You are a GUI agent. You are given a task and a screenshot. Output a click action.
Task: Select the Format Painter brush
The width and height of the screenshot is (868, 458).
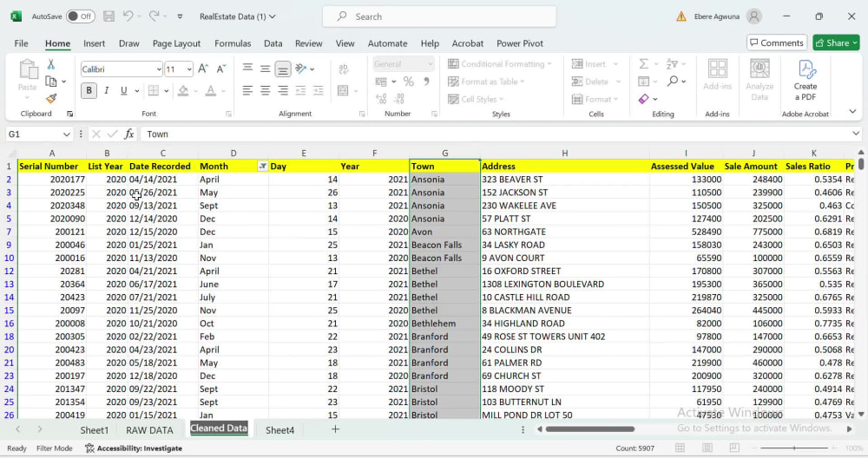(51, 99)
